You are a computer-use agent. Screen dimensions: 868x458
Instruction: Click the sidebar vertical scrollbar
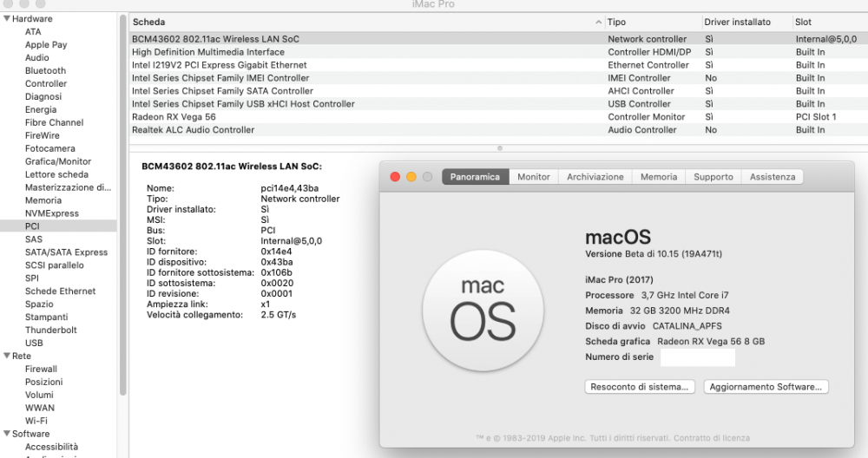point(123,205)
